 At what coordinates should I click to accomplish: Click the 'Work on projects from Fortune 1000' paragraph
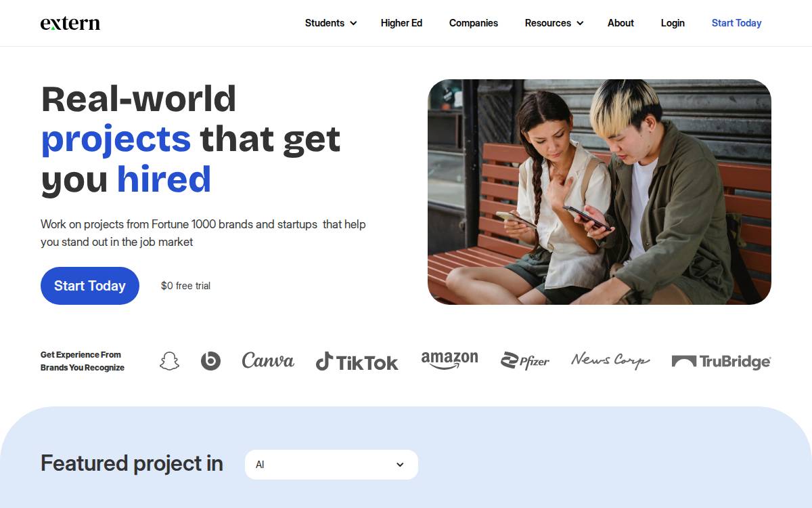203,233
